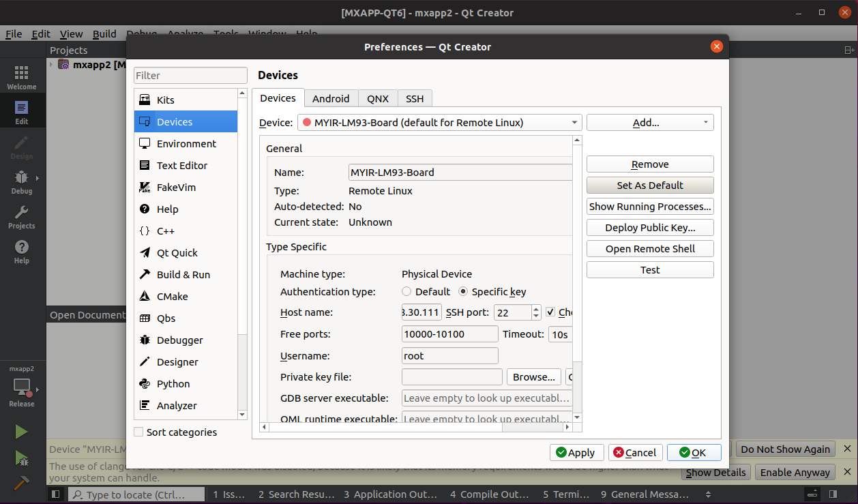The image size is (858, 504).
Task: Select Specific key authentication type
Action: tap(464, 291)
